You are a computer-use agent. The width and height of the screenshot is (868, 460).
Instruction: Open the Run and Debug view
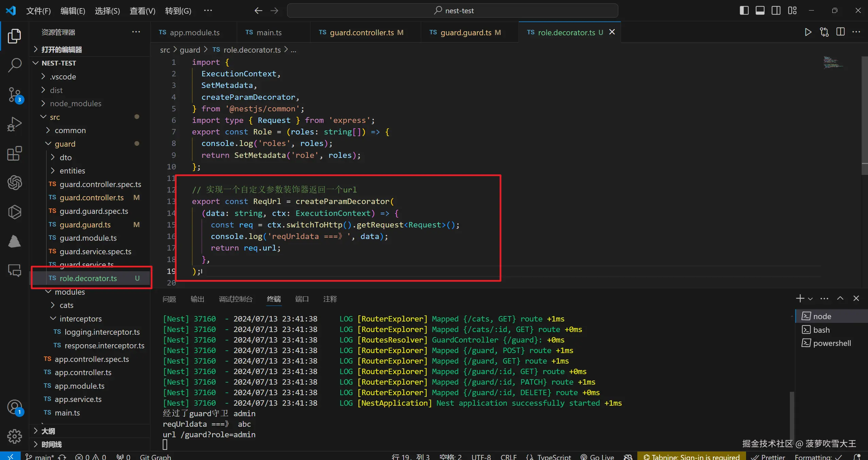pos(15,124)
